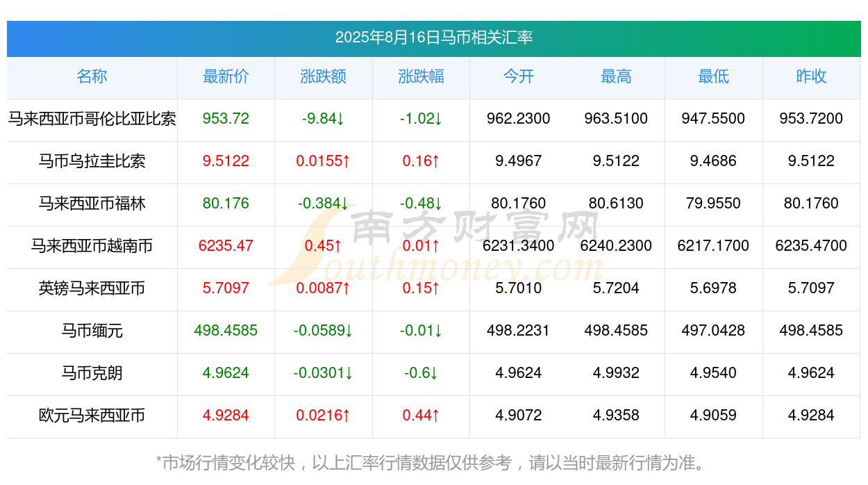Click change amount 0.0155↑
The height and width of the screenshot is (485, 868).
(x=324, y=161)
